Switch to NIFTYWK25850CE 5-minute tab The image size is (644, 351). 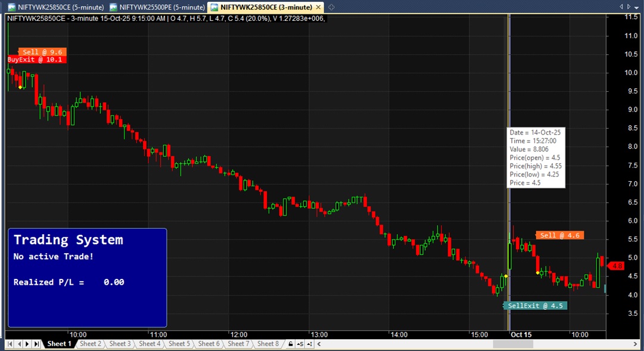[56, 7]
